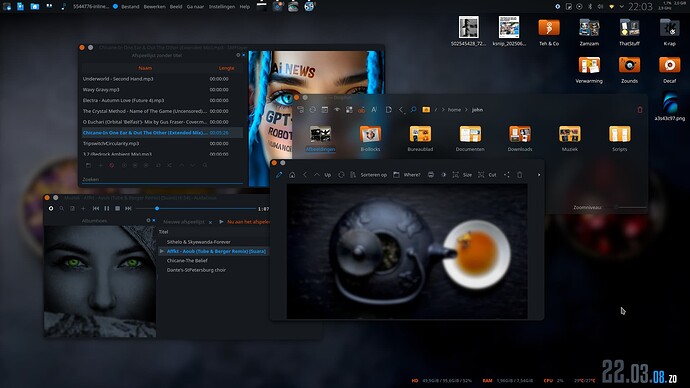Click the Zoeken search field in playlist
The image size is (690, 388).
[x=162, y=179]
